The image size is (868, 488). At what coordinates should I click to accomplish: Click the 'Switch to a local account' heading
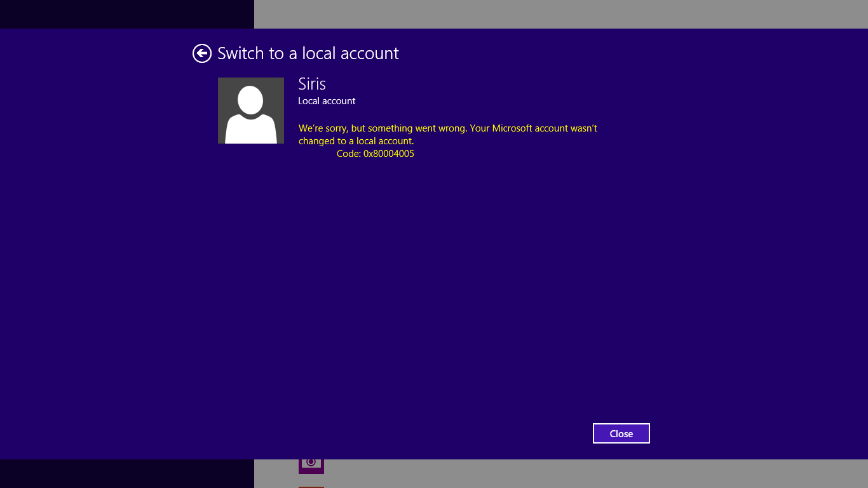pos(308,53)
